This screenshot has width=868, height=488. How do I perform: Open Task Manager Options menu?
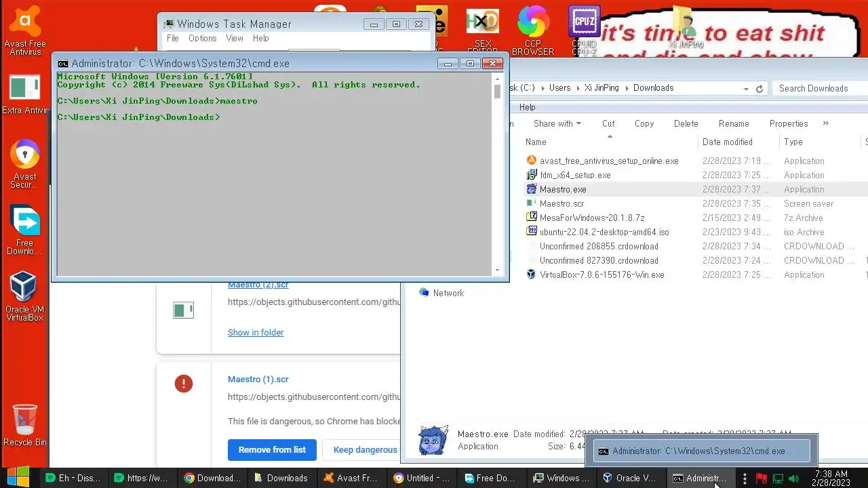[x=203, y=39]
